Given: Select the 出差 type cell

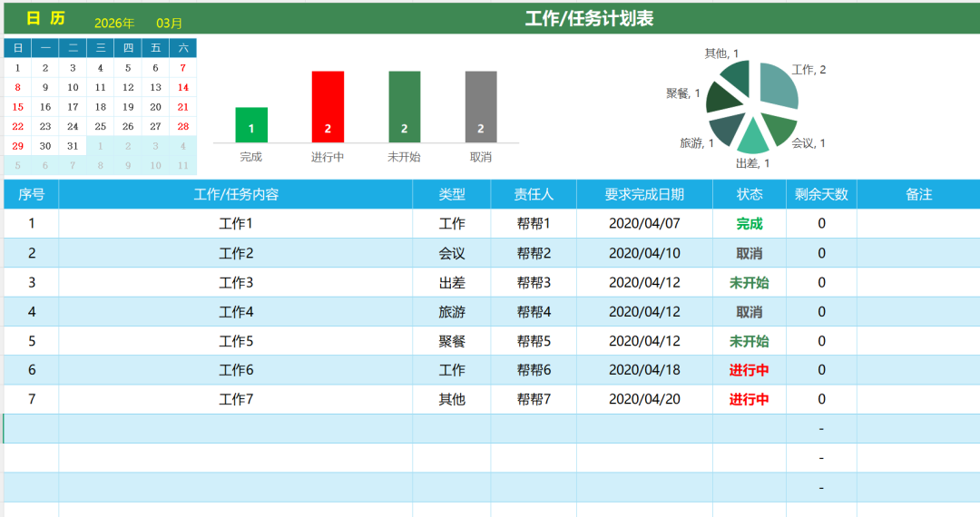Looking at the screenshot, I should (452, 282).
